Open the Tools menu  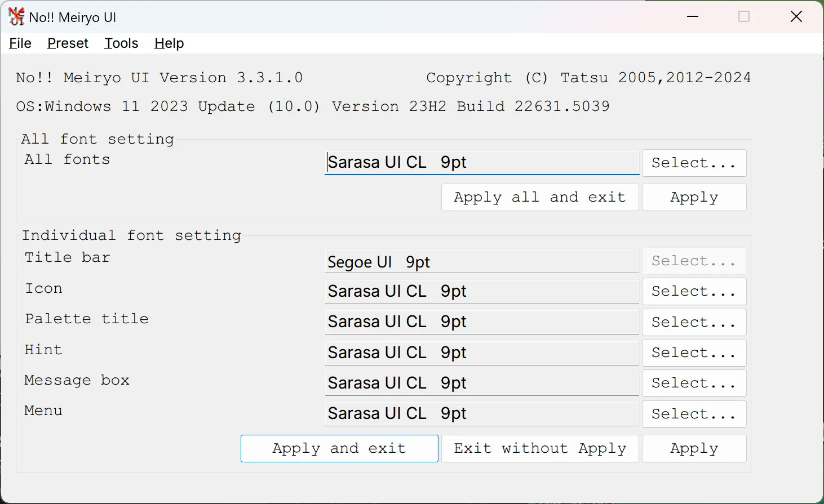[x=121, y=43]
